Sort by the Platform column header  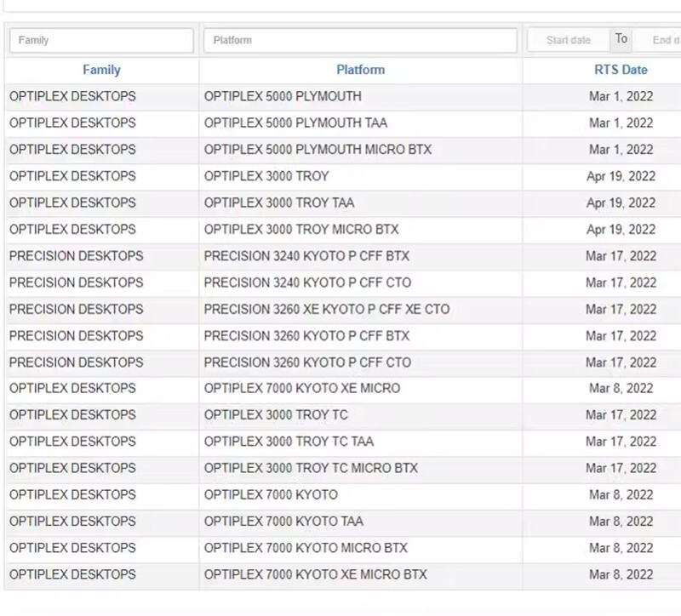click(360, 70)
